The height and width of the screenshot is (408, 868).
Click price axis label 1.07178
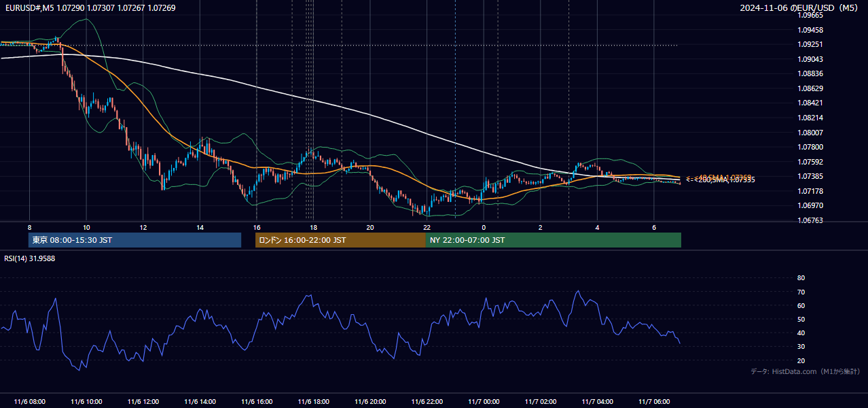[810, 191]
